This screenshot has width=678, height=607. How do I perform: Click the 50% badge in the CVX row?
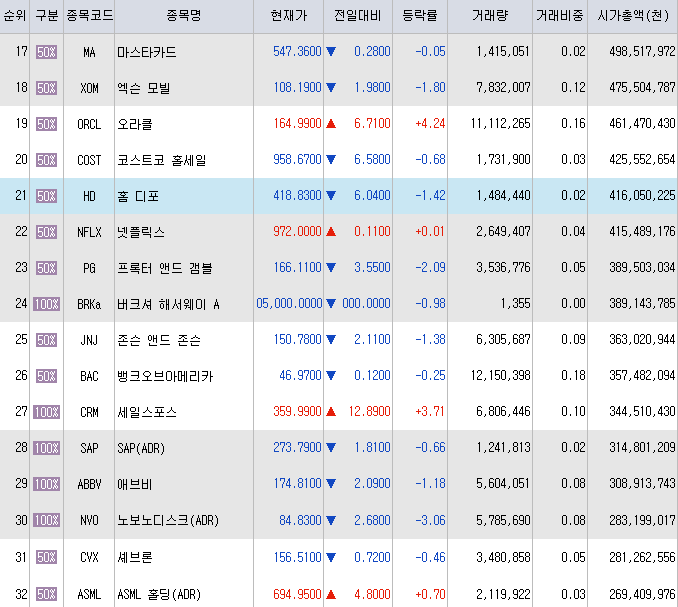click(47, 557)
